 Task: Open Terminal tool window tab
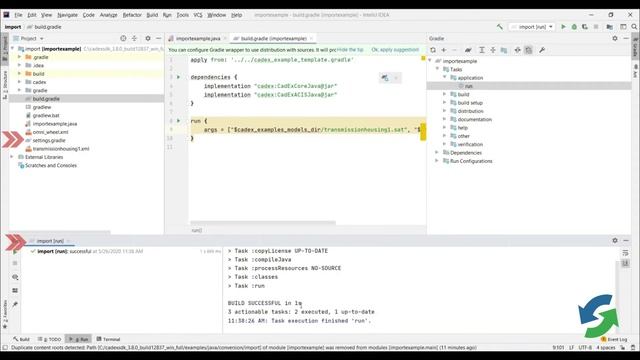(109, 339)
